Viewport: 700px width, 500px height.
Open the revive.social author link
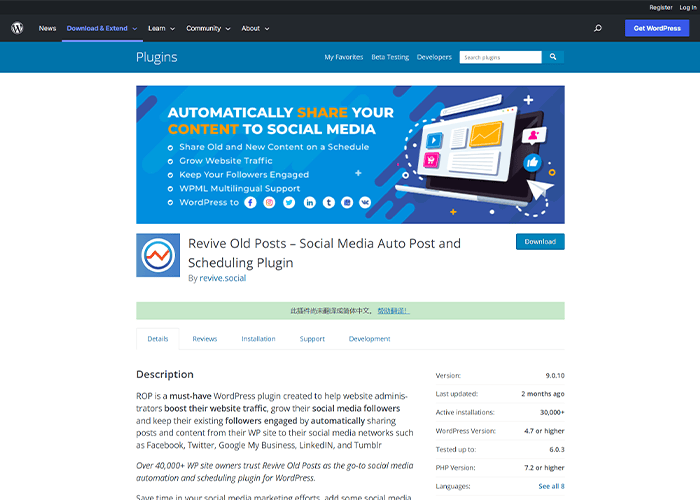pos(222,278)
